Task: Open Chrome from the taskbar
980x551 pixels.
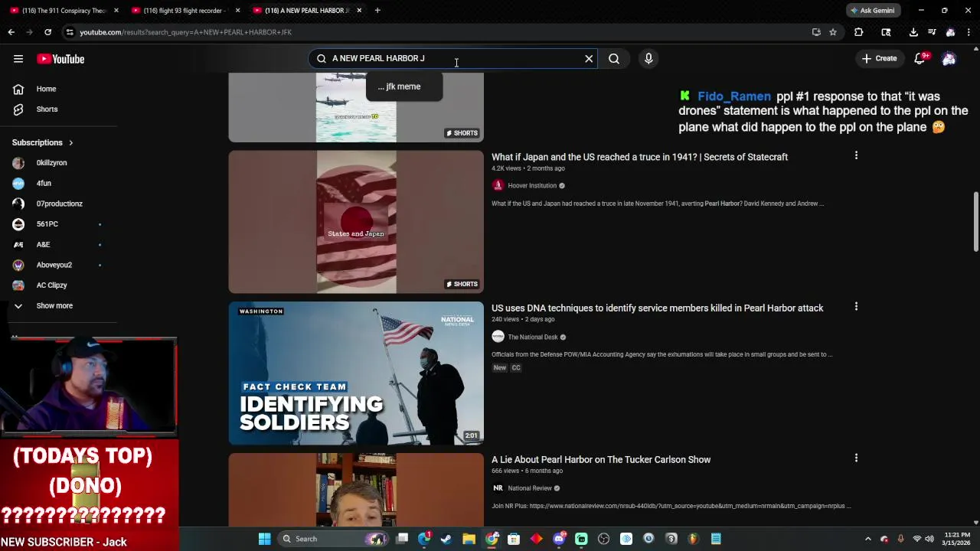Action: pos(492,539)
